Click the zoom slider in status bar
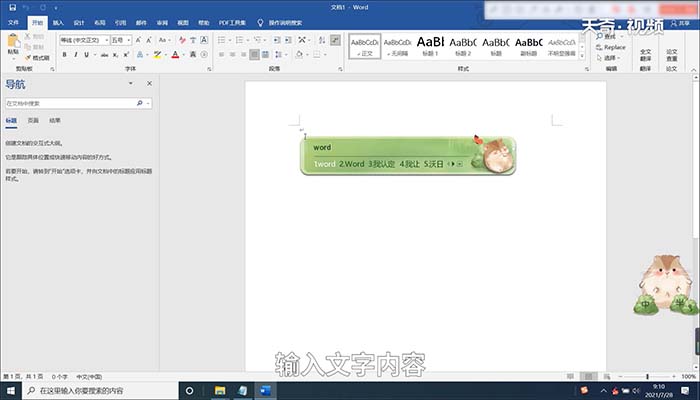The width and height of the screenshot is (700, 400). 647,377
